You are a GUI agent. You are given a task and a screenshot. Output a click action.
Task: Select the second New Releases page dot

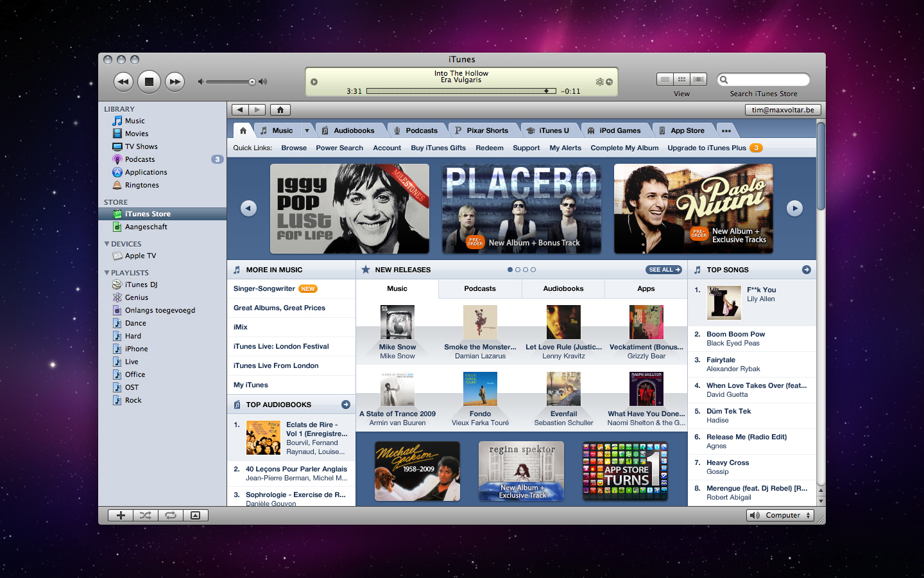[518, 270]
